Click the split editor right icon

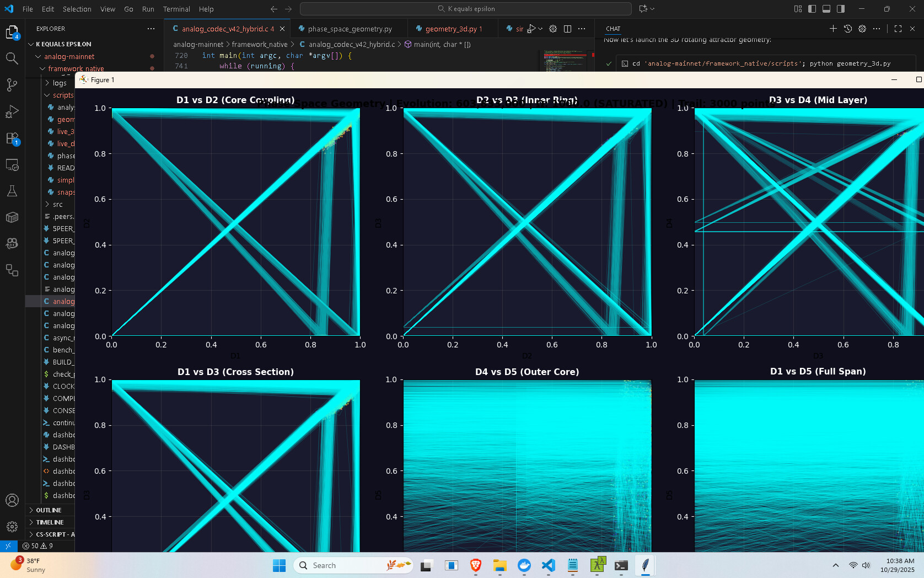(567, 29)
